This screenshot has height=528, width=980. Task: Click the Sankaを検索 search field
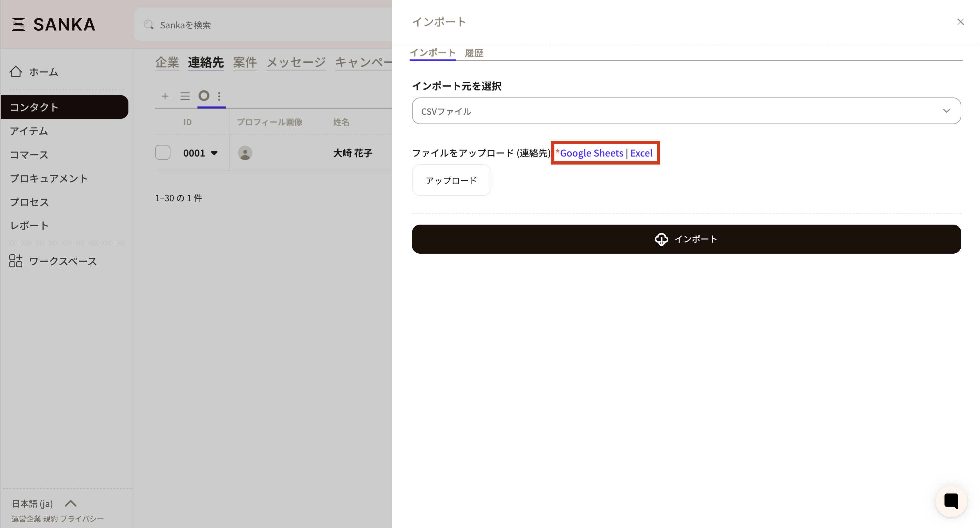(x=263, y=25)
